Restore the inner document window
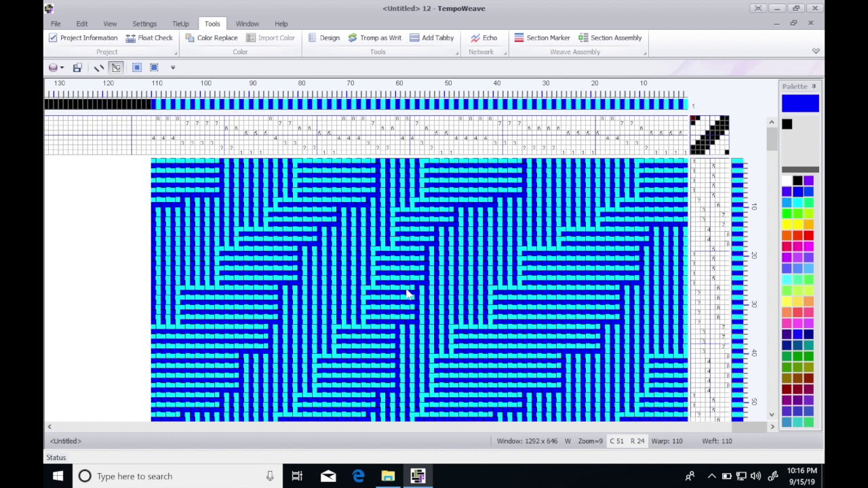The width and height of the screenshot is (868, 488). pyautogui.click(x=793, y=24)
